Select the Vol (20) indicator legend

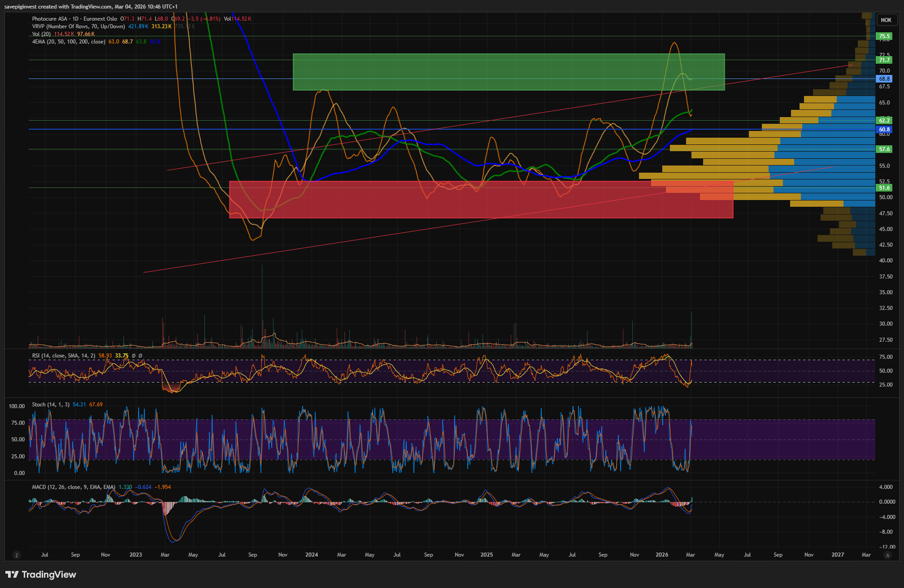pos(41,34)
